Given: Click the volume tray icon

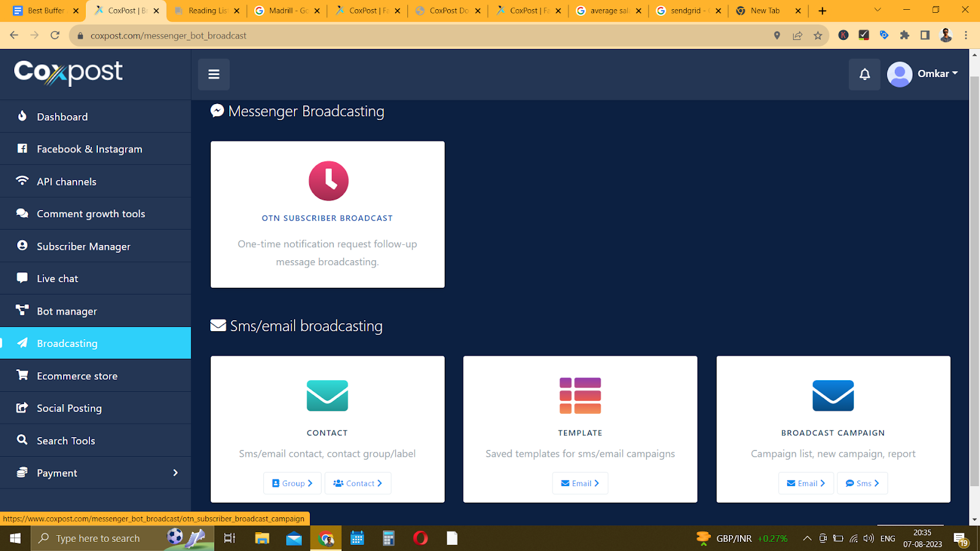Looking at the screenshot, I should pos(869,538).
